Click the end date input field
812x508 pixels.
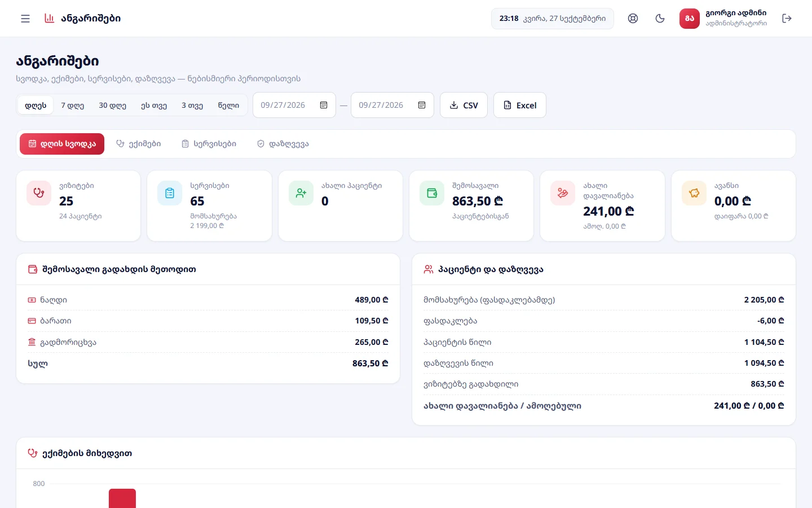(392, 105)
